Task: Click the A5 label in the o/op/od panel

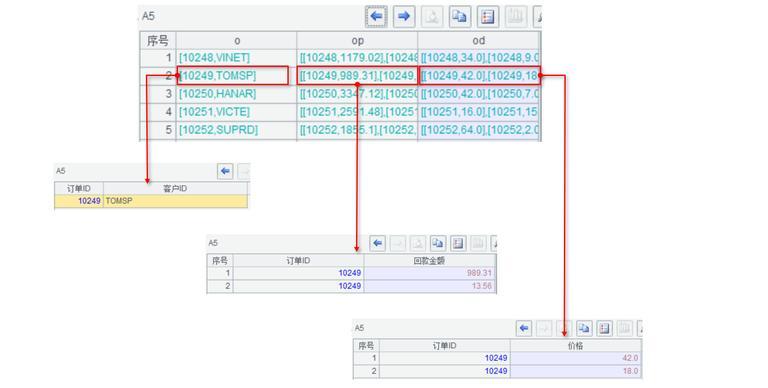Action: tap(148, 16)
